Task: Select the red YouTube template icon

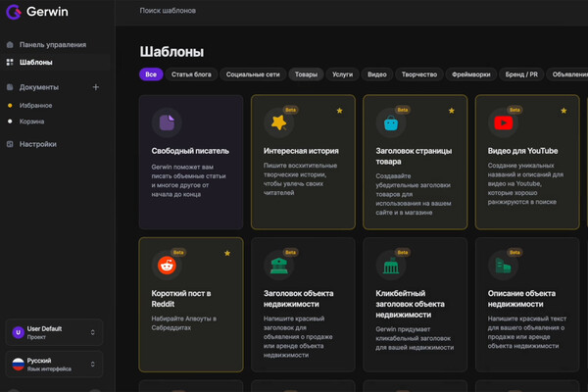Action: click(502, 122)
